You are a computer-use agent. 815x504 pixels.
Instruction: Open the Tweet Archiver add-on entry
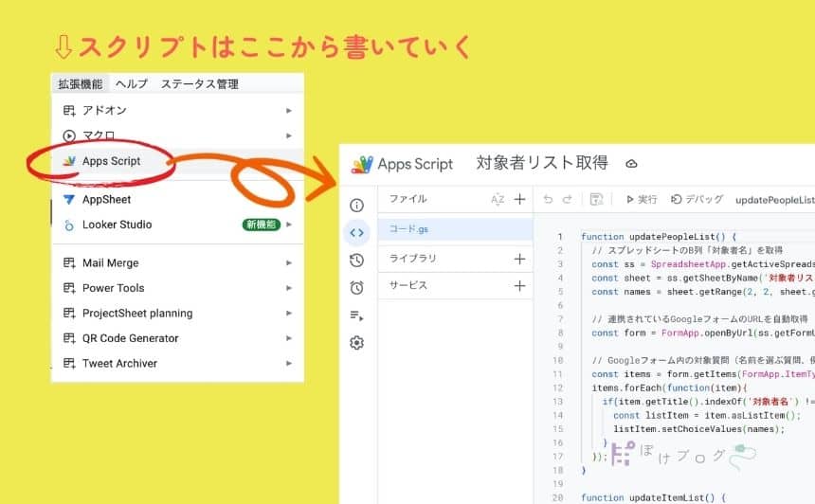coord(178,363)
